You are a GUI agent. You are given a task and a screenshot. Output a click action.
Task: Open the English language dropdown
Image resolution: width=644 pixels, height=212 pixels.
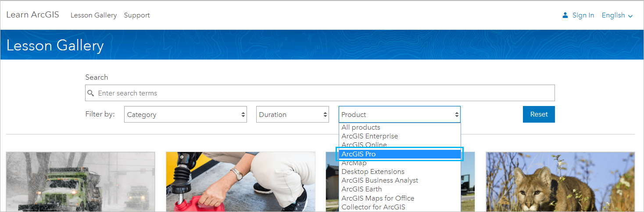[x=617, y=15]
